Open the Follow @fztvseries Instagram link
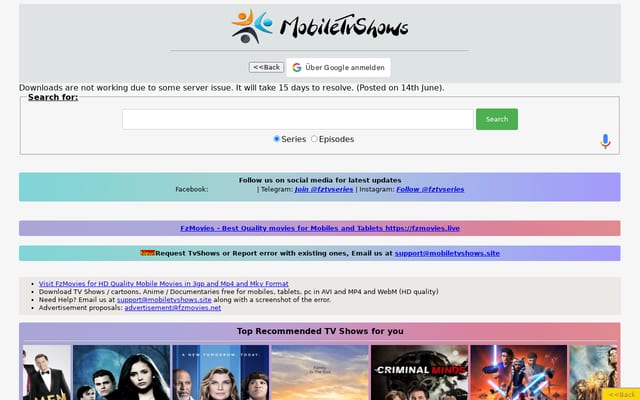Image resolution: width=640 pixels, height=400 pixels. [x=430, y=189]
